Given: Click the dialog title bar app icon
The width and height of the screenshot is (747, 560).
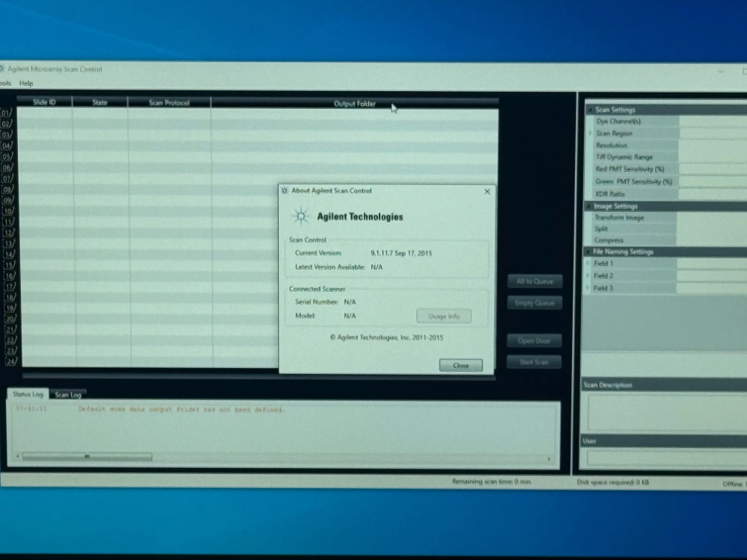Looking at the screenshot, I should point(285,191).
